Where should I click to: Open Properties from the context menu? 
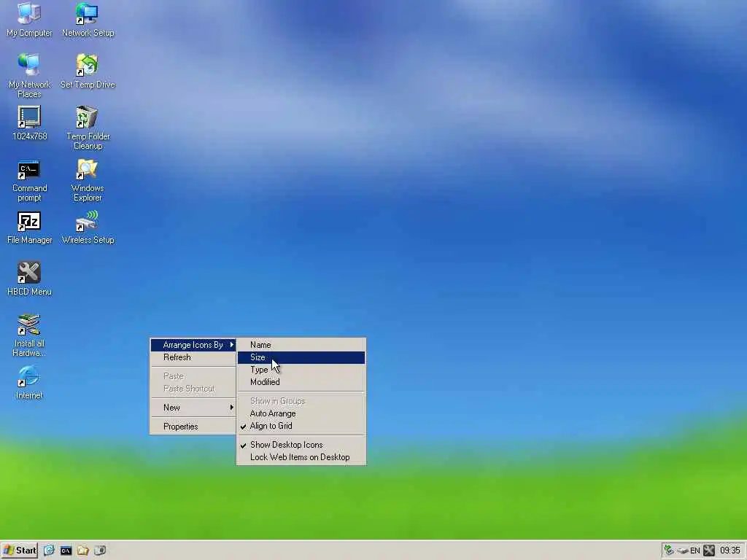pos(193,426)
